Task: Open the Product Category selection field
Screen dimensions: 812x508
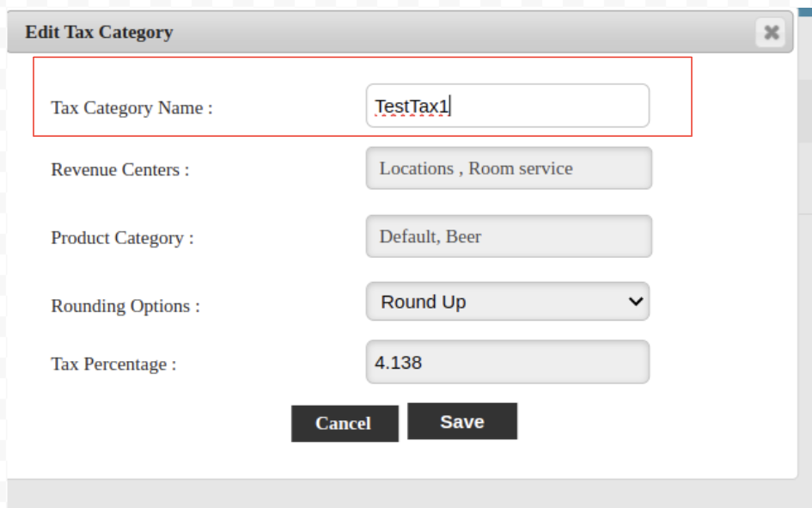Action: point(509,236)
